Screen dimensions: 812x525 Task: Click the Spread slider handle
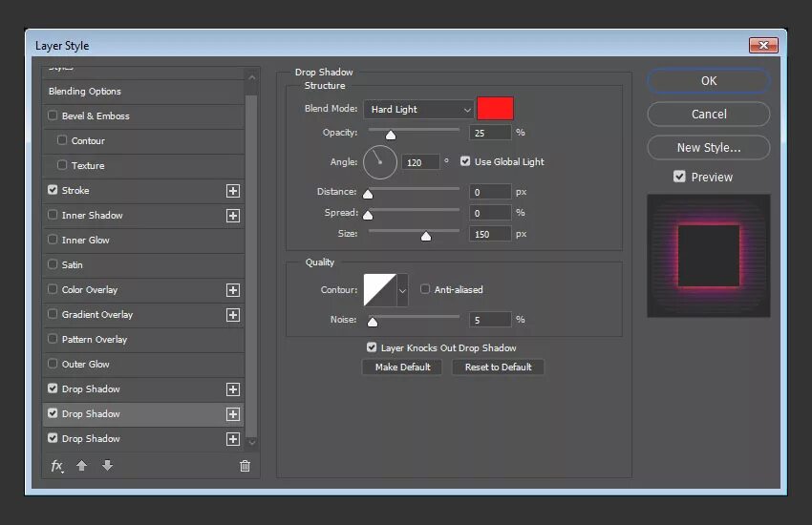[x=368, y=215]
